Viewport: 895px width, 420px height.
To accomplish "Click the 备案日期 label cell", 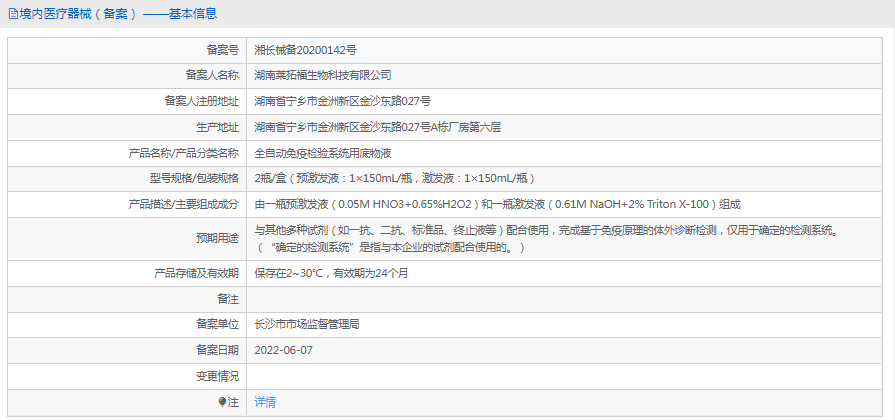I will pos(127,350).
